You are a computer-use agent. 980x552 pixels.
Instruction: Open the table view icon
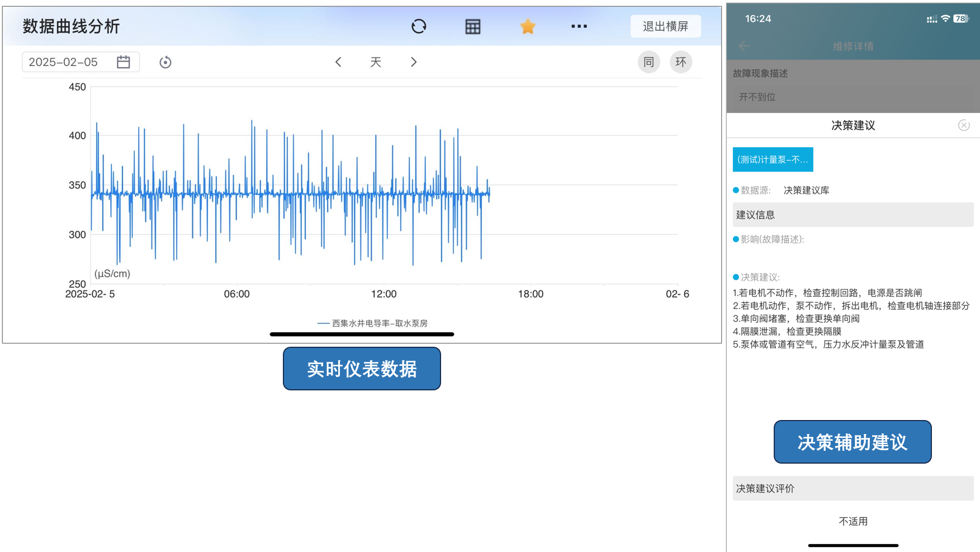click(473, 26)
